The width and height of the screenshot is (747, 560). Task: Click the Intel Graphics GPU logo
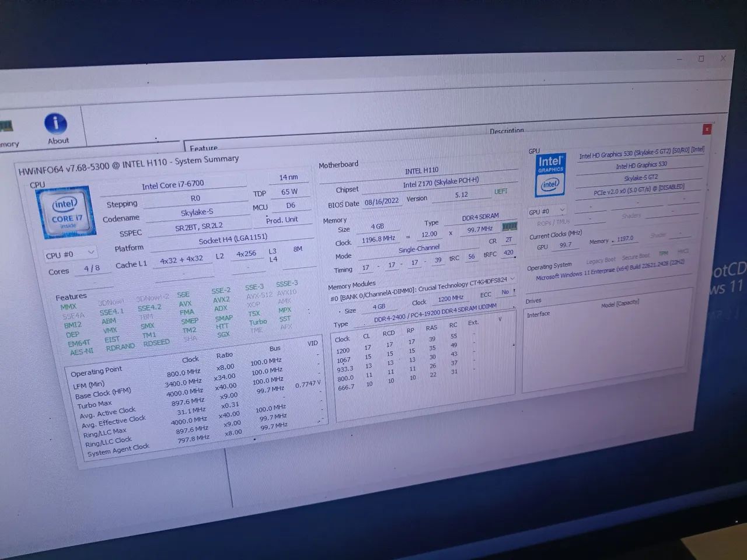click(x=550, y=174)
